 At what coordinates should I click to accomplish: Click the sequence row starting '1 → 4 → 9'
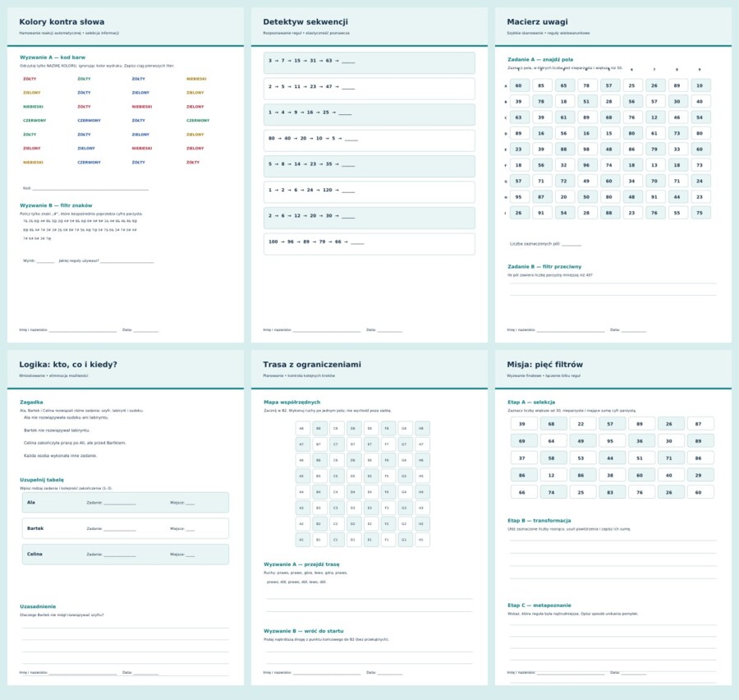(x=369, y=115)
